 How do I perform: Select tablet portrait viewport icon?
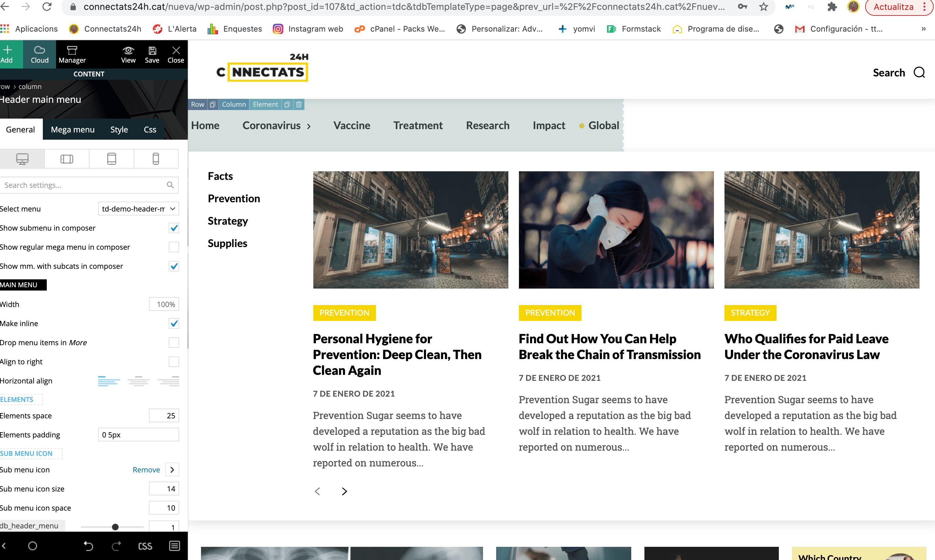pyautogui.click(x=112, y=159)
